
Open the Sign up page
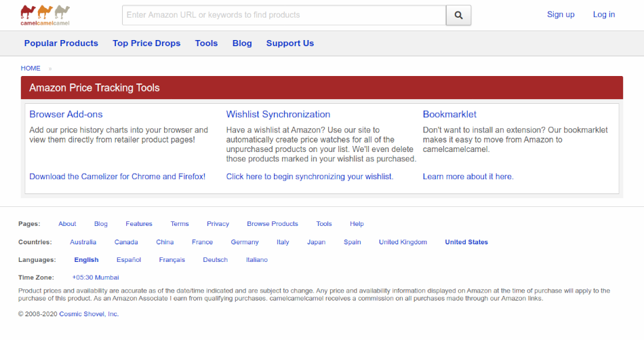pyautogui.click(x=560, y=14)
